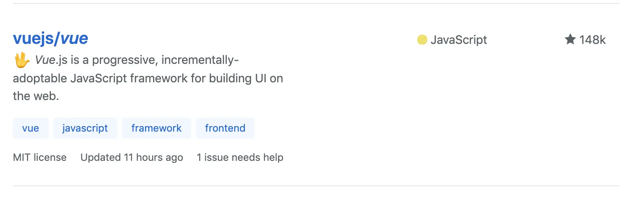Select the vue topic tag
This screenshot has height=197, width=644.
[x=30, y=128]
